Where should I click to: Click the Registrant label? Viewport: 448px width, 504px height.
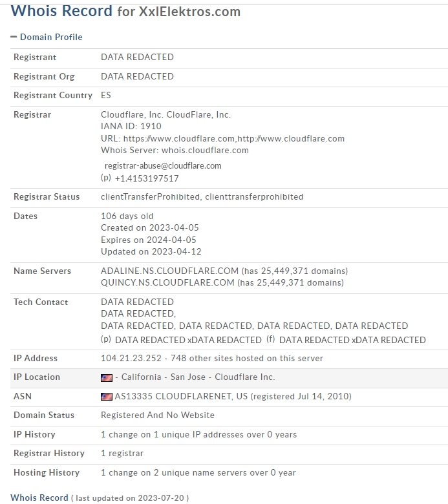35,58
